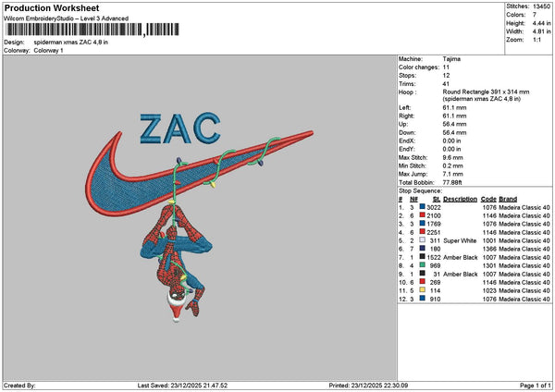Click the Up value 56.4 mm

(x=454, y=124)
